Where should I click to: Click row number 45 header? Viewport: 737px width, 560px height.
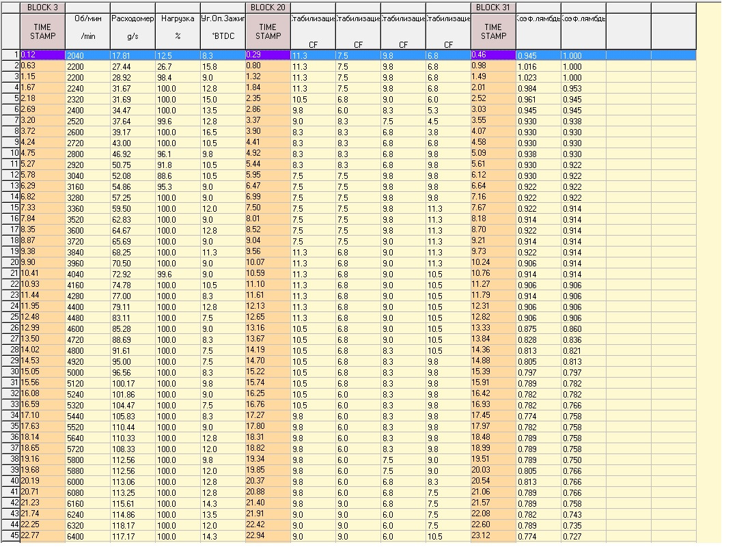[10, 536]
